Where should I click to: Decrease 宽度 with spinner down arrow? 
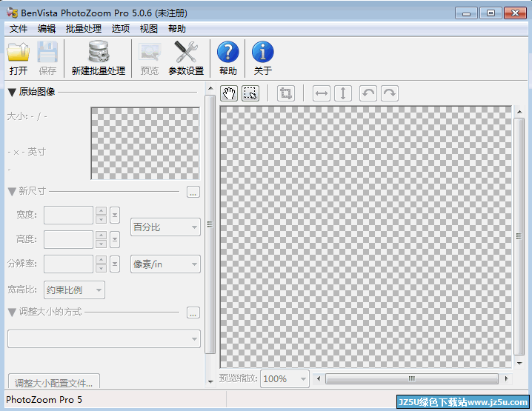(x=101, y=219)
